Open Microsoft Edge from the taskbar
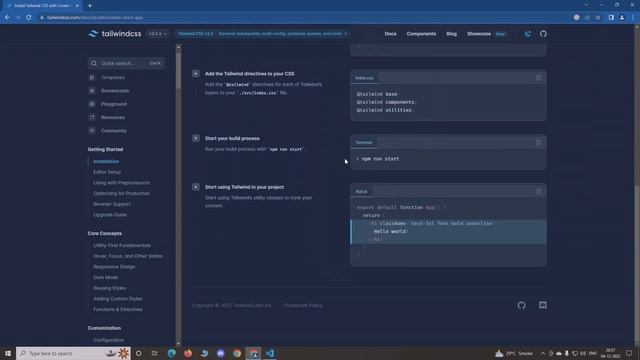 click(x=171, y=353)
